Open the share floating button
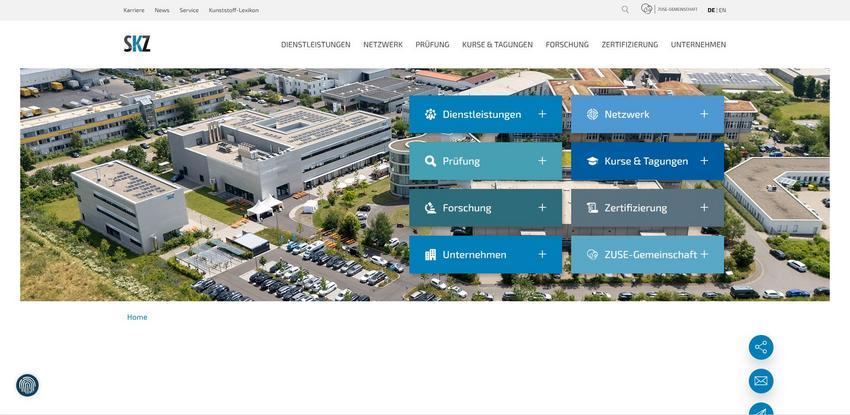The width and height of the screenshot is (850, 415). (x=761, y=347)
